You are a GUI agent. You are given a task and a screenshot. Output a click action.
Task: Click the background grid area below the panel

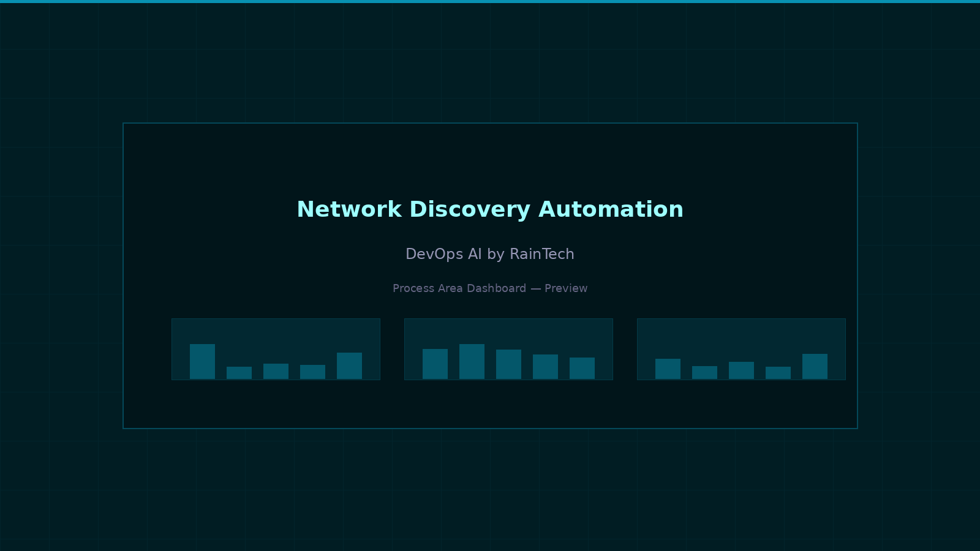pos(490,490)
